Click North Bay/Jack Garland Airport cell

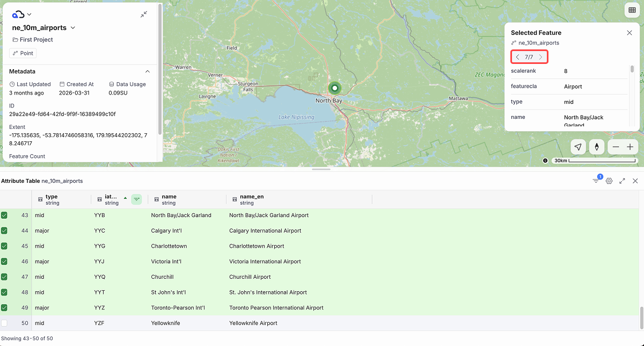299,215
